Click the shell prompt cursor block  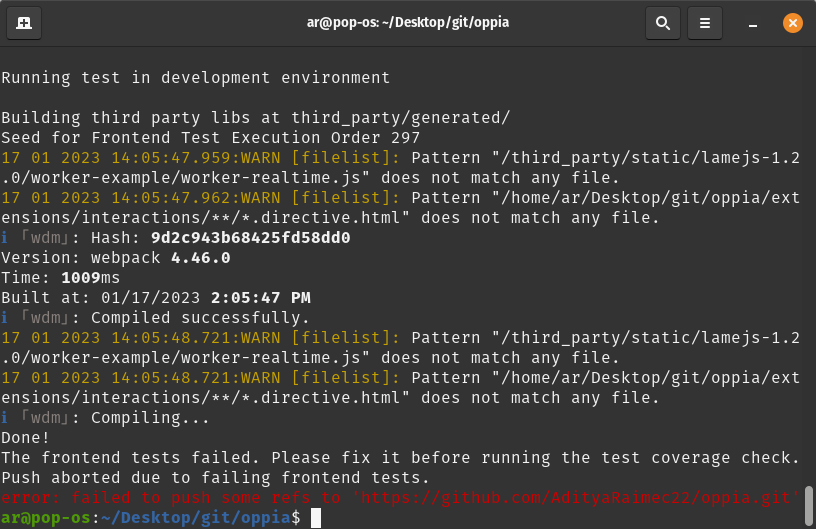316,518
